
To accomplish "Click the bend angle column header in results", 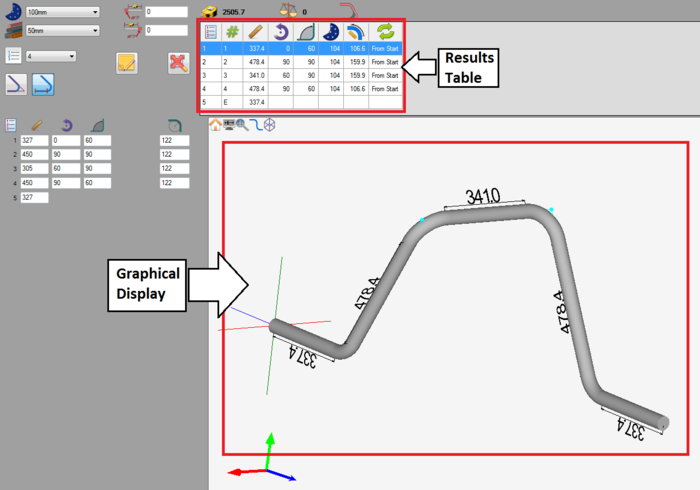I will click(x=306, y=32).
